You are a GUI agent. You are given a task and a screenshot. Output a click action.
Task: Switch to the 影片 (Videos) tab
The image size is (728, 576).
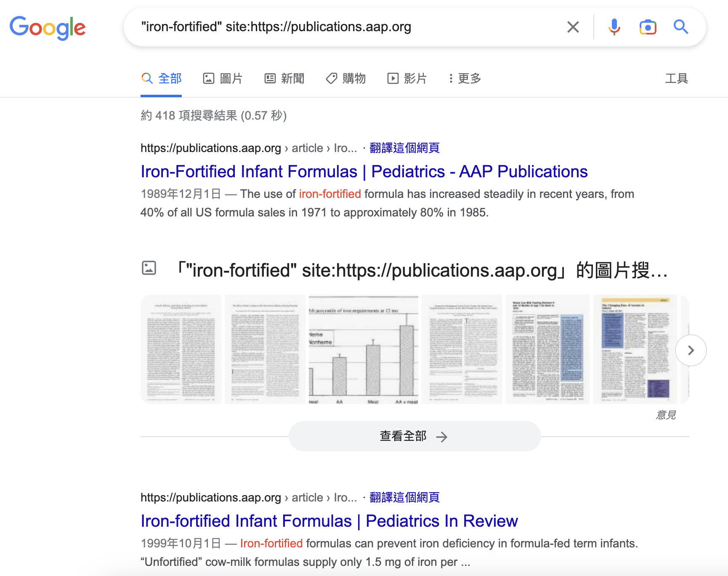click(407, 78)
